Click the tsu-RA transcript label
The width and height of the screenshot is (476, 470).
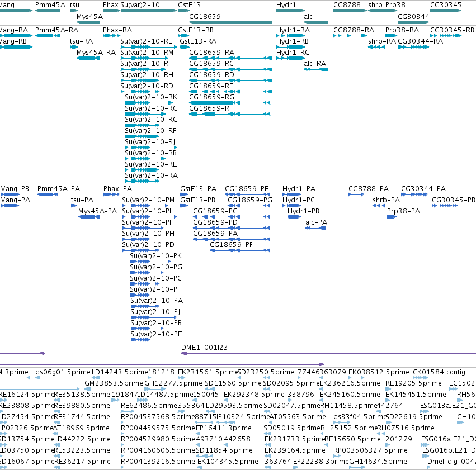pos(81,41)
